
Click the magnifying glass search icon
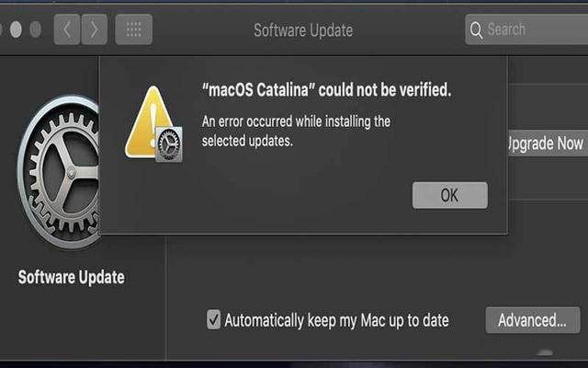(476, 29)
